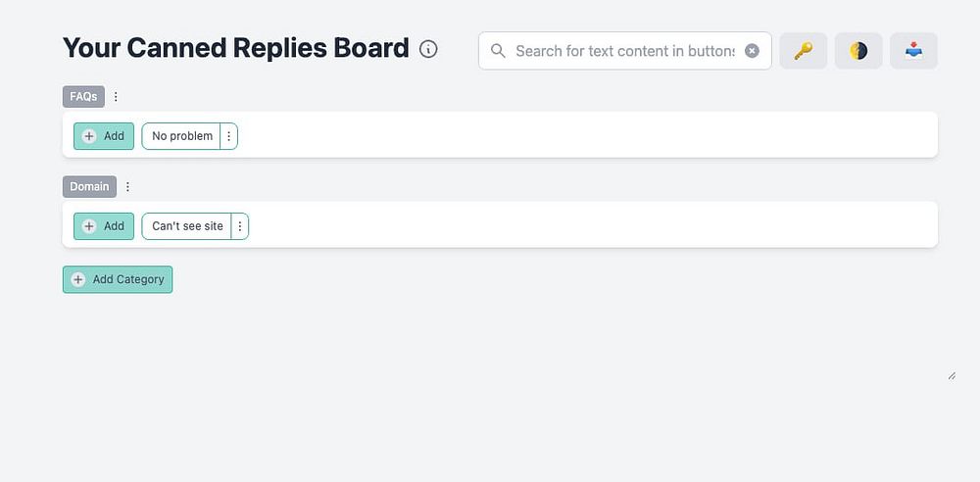Click the No problem canned reply
Screen dimensions: 980x482
tap(182, 136)
